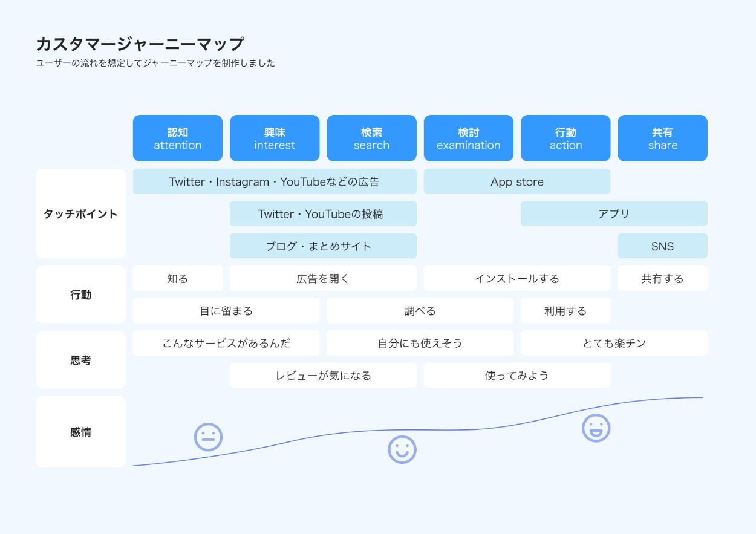756x534 pixels.
Task: Click the App store touchpoint bar
Action: (x=517, y=182)
